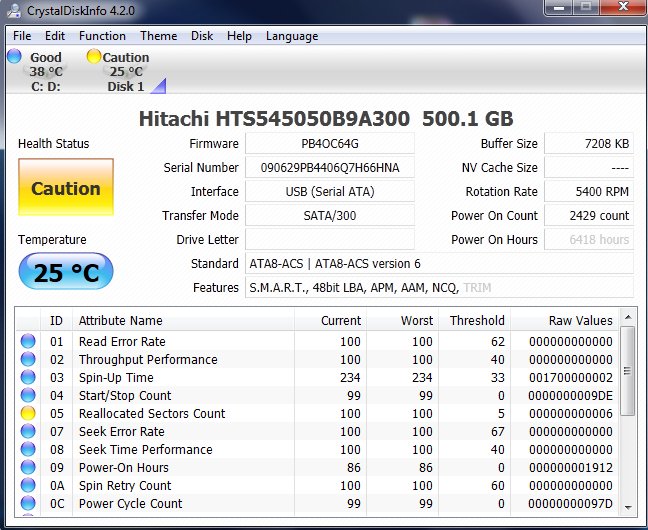Click the Threshold column header

[474, 320]
